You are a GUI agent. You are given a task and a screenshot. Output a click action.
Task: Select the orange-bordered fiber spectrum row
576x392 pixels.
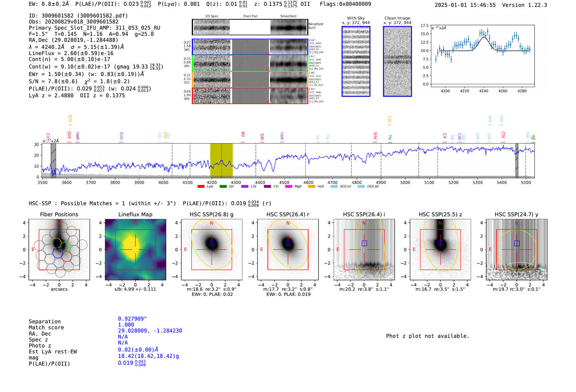click(x=250, y=79)
